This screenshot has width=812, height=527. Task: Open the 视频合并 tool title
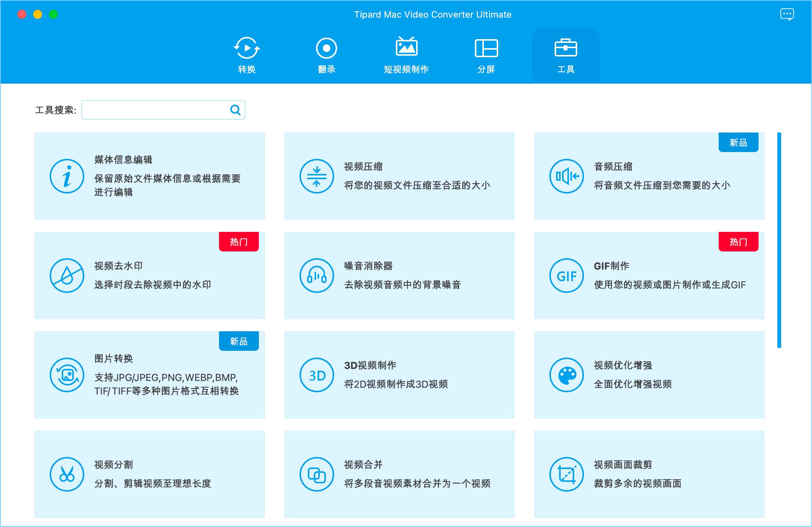(363, 465)
